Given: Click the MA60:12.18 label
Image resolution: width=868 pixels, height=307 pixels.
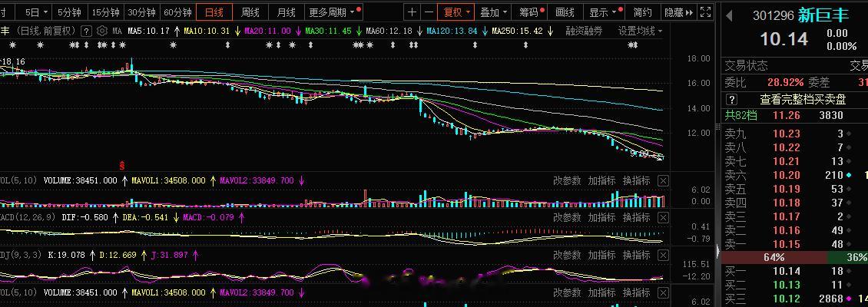Looking at the screenshot, I should click(389, 31).
